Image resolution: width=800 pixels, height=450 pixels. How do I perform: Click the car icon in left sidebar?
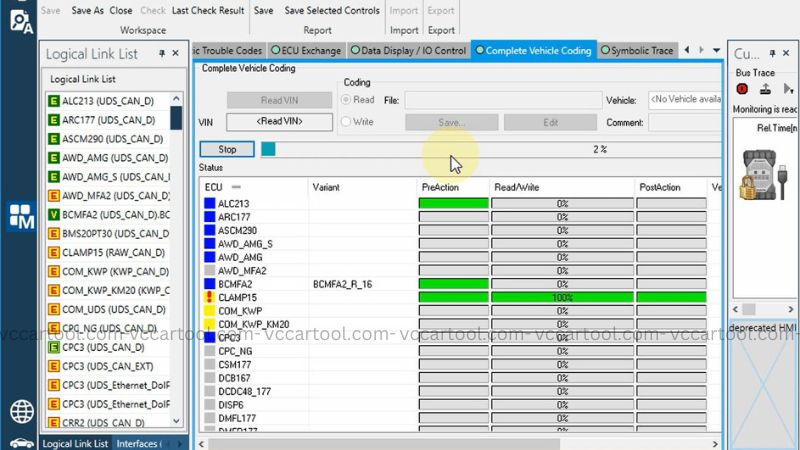(21, 442)
